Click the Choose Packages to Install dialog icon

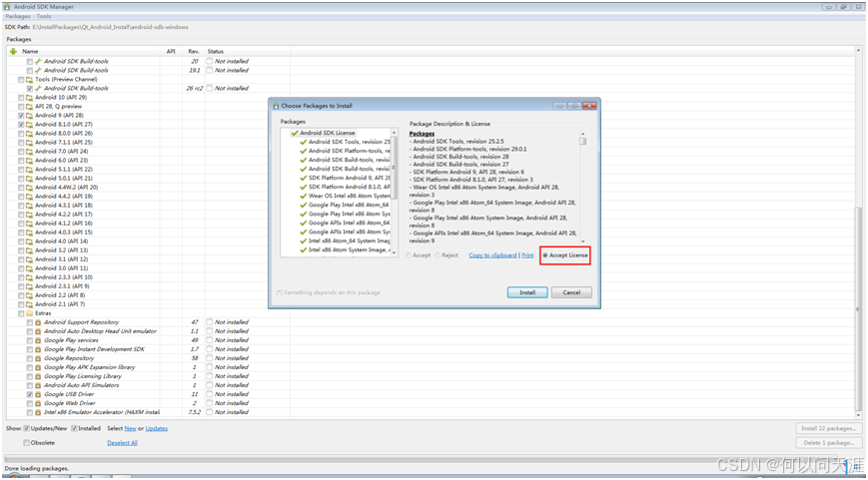276,106
